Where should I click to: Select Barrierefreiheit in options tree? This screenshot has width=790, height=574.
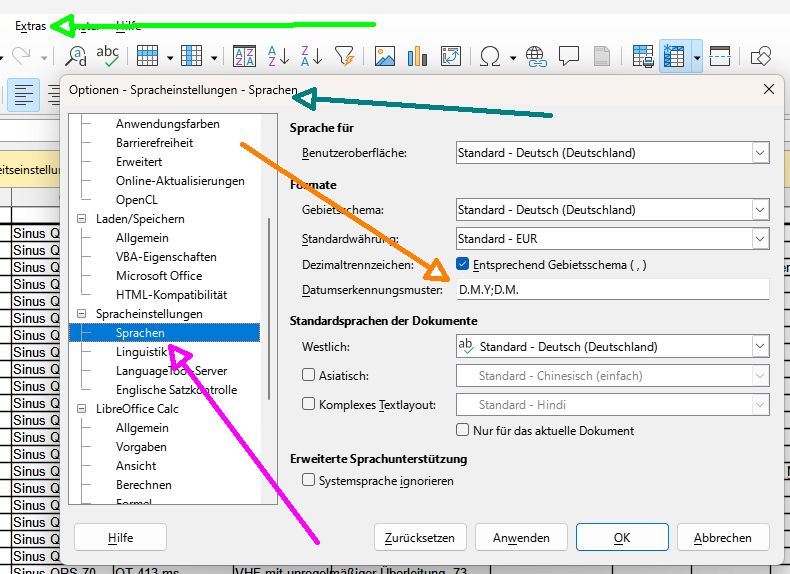point(154,143)
